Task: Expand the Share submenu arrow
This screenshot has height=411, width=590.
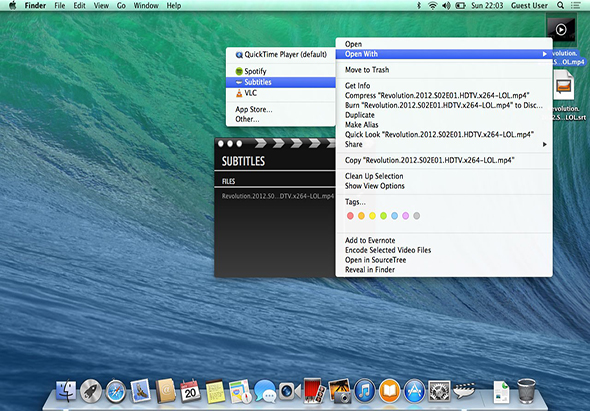Action: pyautogui.click(x=544, y=145)
